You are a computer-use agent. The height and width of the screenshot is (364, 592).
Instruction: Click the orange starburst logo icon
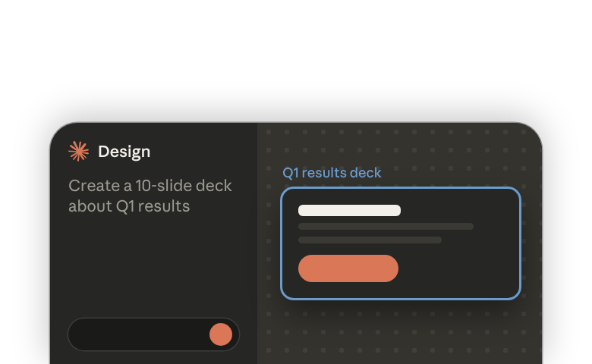(x=78, y=151)
